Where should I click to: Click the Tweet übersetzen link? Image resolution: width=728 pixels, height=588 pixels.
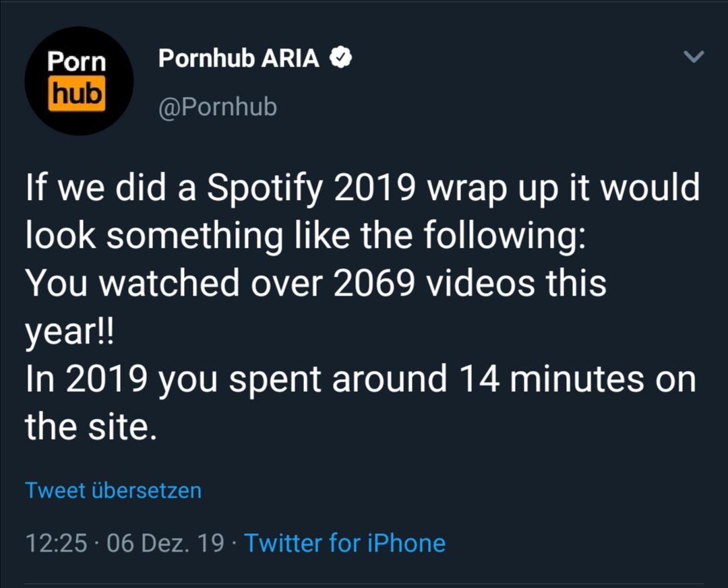pyautogui.click(x=113, y=490)
